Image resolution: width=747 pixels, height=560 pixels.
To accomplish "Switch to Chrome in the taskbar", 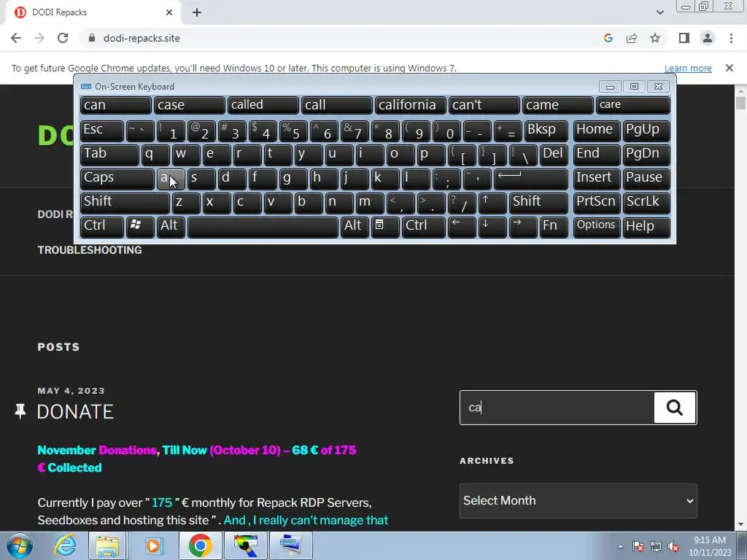I will [200, 545].
